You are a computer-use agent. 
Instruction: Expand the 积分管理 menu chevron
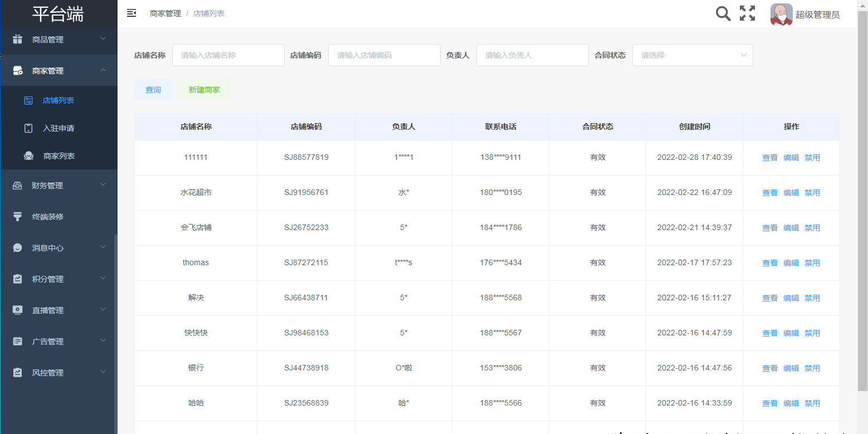click(x=103, y=279)
